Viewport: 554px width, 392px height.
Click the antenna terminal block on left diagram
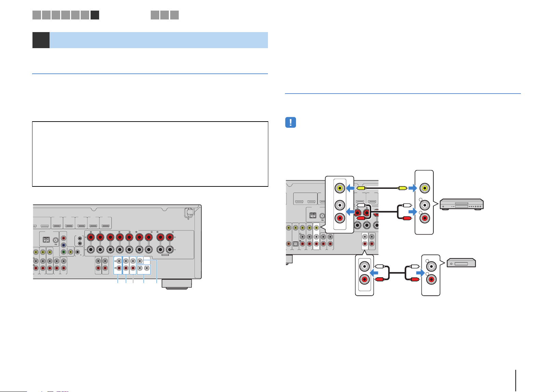(x=45, y=240)
